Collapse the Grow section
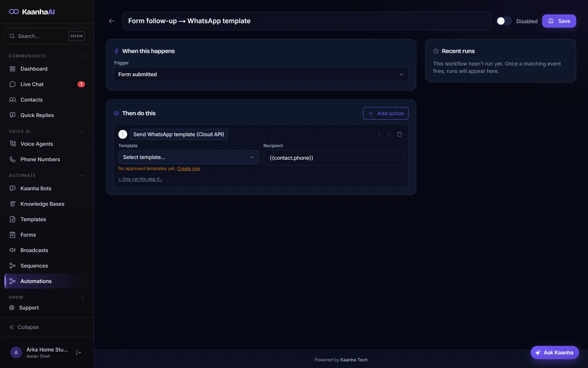 pos(83,297)
